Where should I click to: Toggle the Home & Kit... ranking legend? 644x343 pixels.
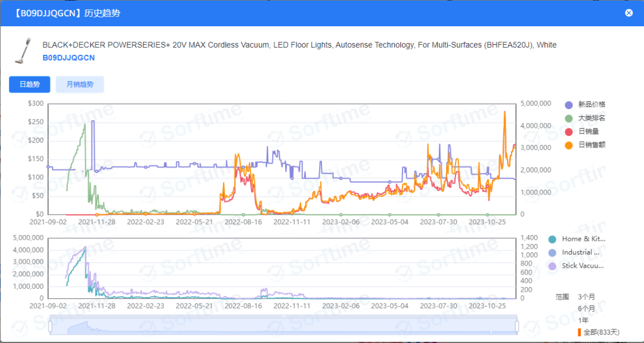point(577,239)
